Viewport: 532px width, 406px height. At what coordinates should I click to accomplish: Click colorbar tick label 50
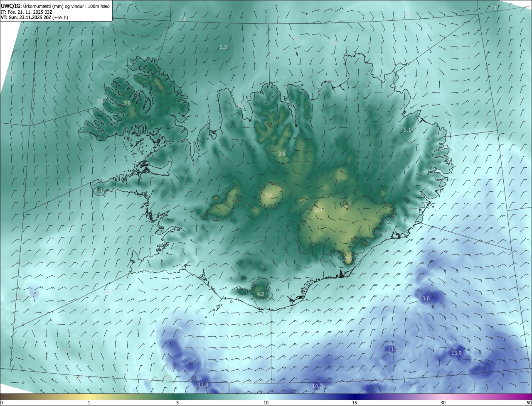pyautogui.click(x=529, y=403)
